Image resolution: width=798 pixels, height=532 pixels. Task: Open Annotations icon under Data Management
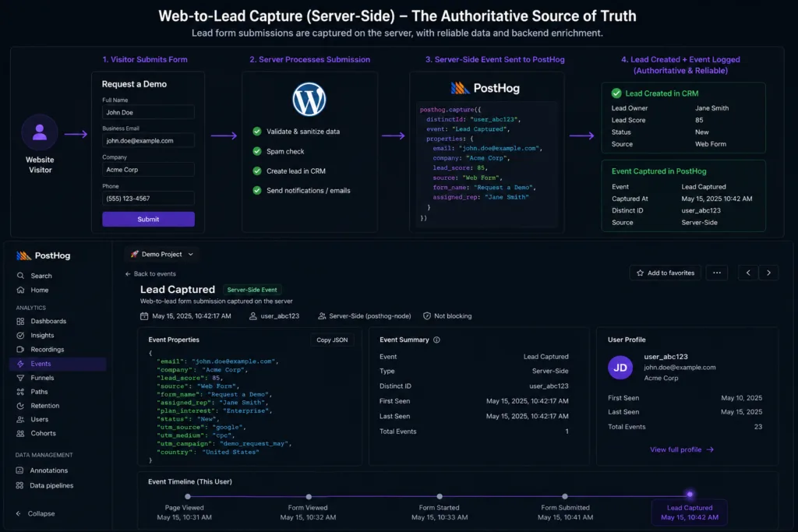coord(19,470)
